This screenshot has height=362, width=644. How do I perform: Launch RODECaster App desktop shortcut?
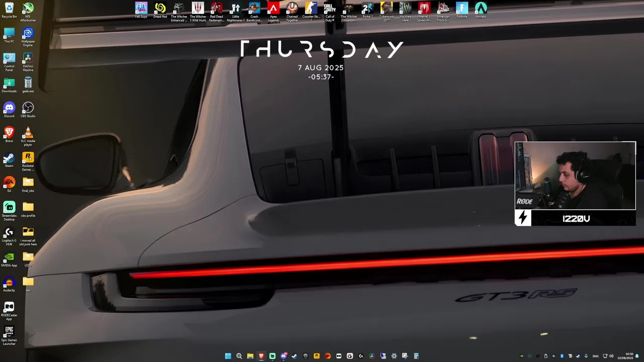coord(9,311)
